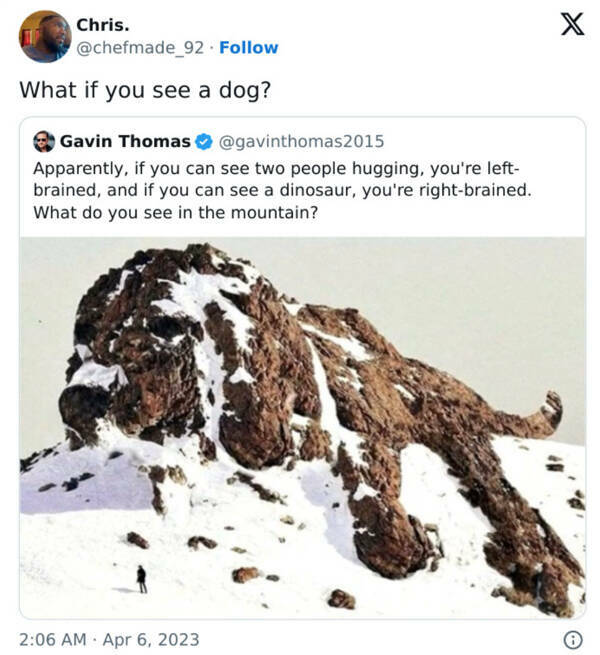The height and width of the screenshot is (655, 600).
Task: Click the X logo in the corner
Action: [x=572, y=24]
